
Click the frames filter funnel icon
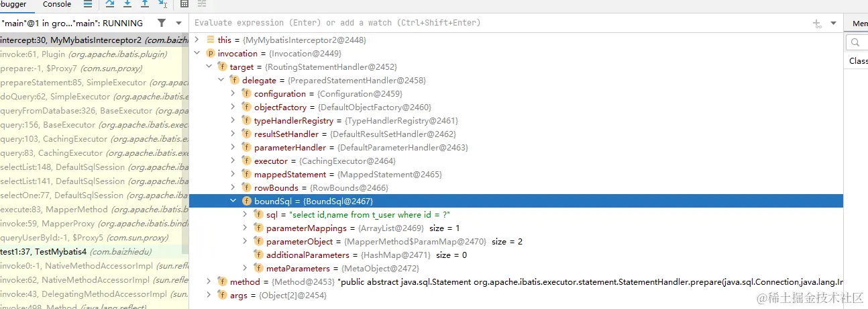tap(162, 24)
